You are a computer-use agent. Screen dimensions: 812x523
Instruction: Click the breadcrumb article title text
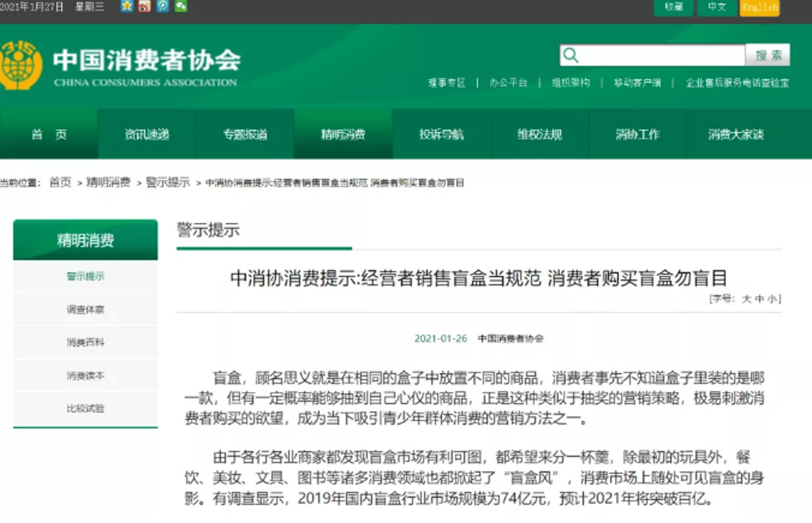pyautogui.click(x=335, y=183)
